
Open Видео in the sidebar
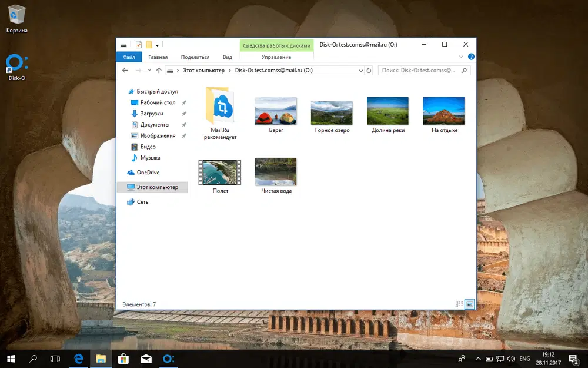pos(143,147)
